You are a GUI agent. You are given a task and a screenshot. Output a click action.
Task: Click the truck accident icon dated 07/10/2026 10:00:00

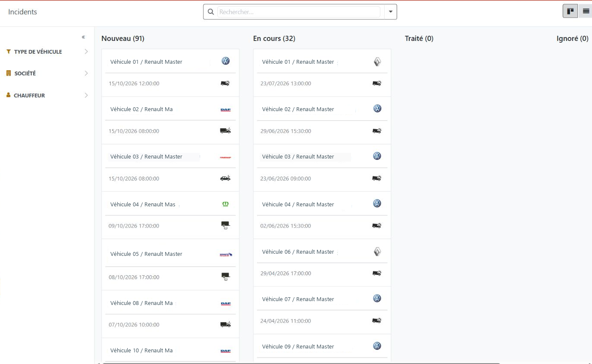tap(225, 324)
